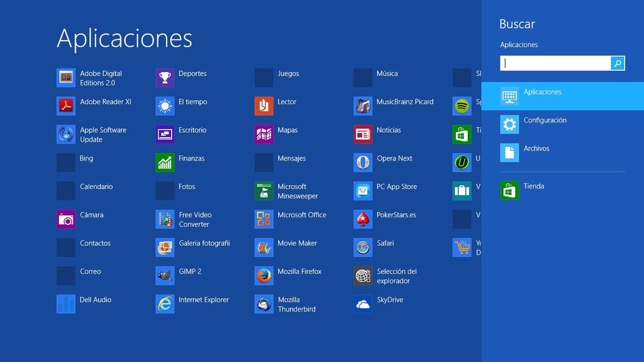644x362 pixels.
Task: Launch Microsoft Minesweeper icon
Action: click(x=263, y=190)
